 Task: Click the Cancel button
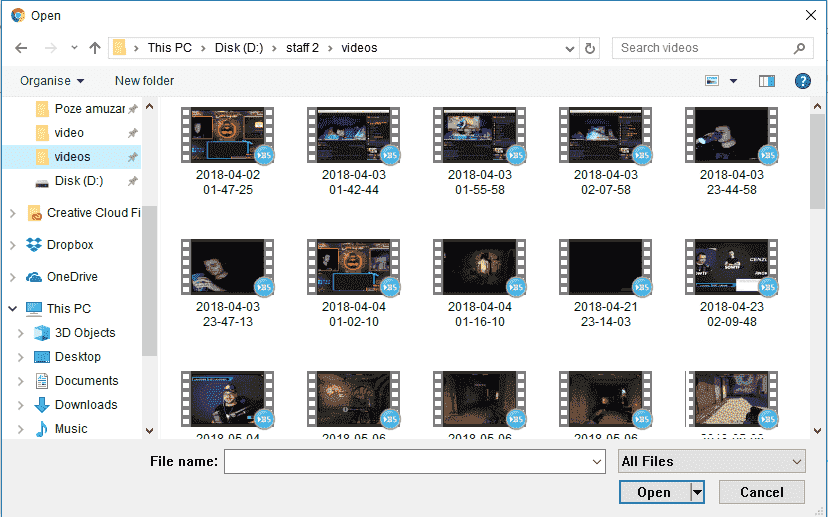pyautogui.click(x=761, y=492)
